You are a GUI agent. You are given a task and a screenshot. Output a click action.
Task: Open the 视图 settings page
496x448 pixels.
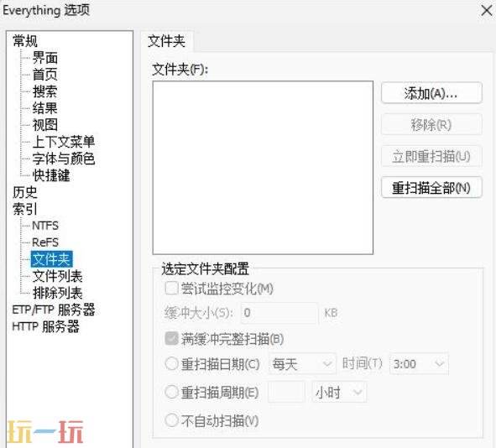[45, 125]
